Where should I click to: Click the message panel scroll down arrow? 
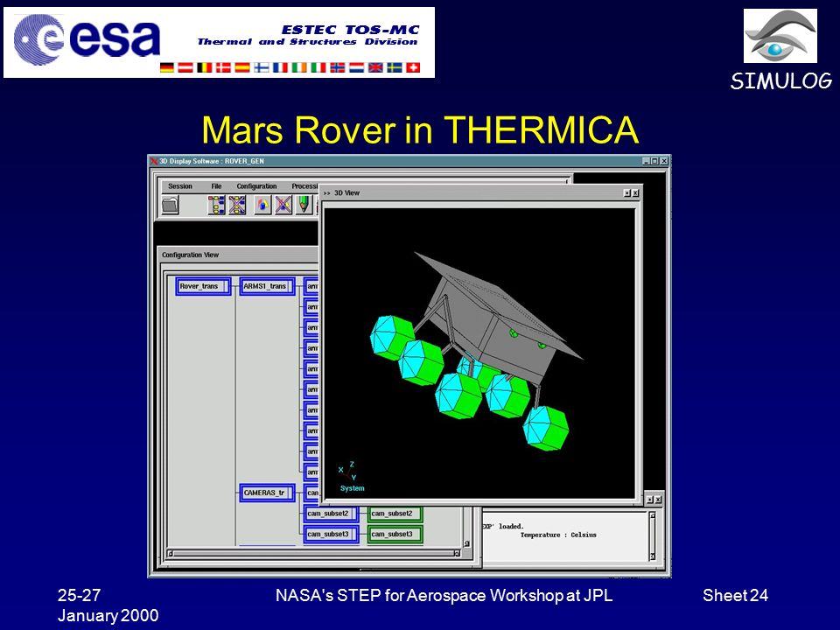pyautogui.click(x=652, y=556)
